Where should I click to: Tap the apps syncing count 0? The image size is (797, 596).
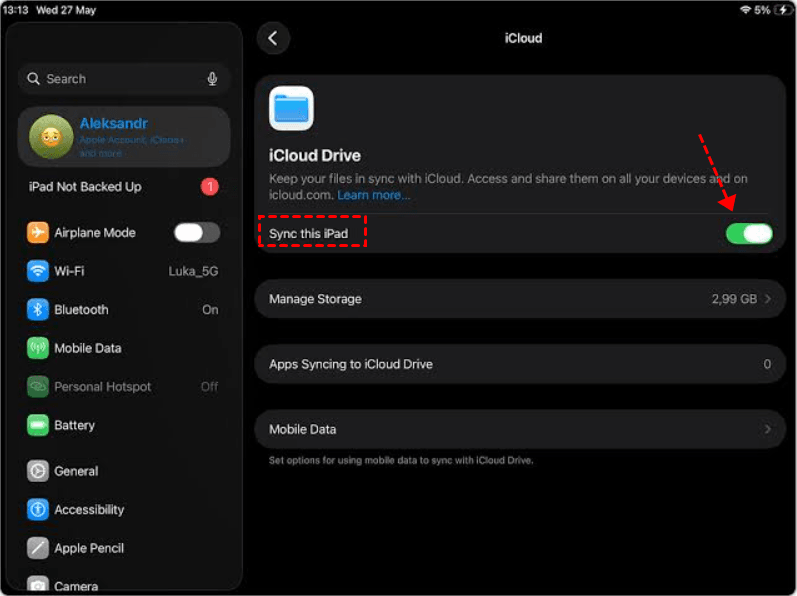[767, 364]
